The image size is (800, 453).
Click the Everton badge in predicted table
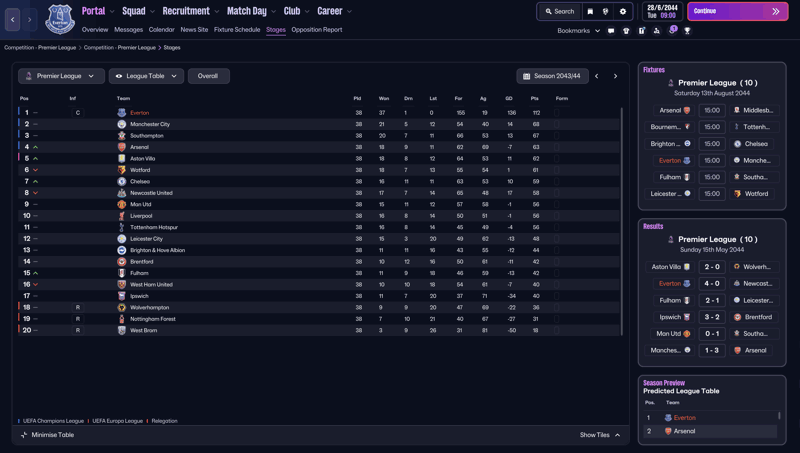tap(668, 418)
